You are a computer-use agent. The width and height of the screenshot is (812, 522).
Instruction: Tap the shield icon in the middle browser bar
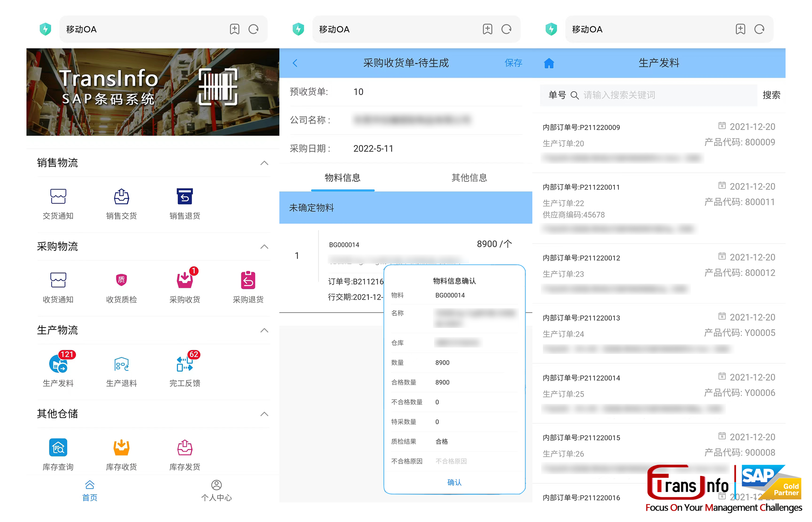pyautogui.click(x=298, y=29)
